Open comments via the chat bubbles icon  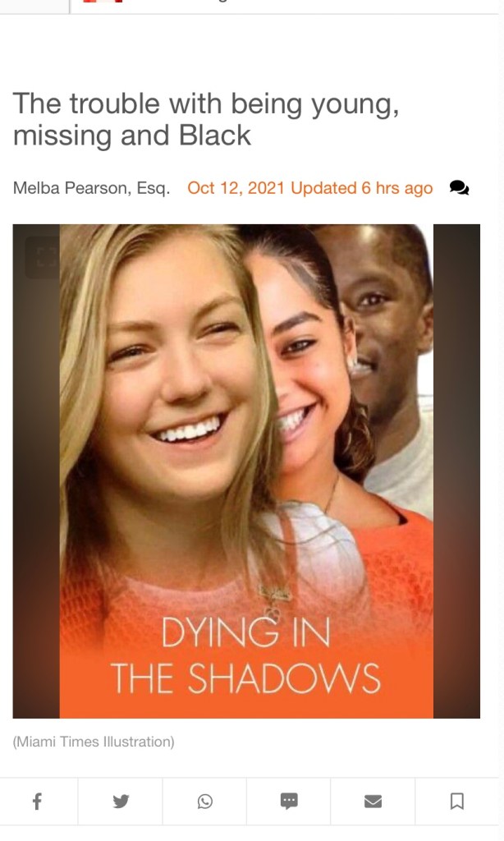point(459,188)
